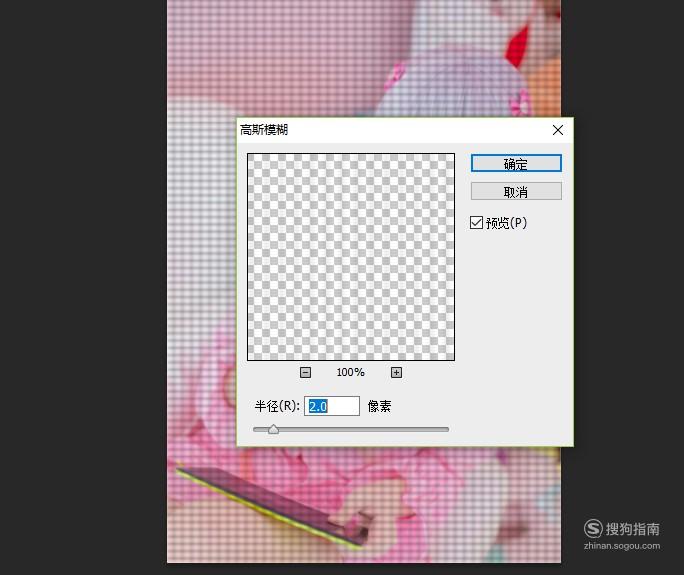Toggle the 预览(P) preview checkbox
Image resolution: width=684 pixels, height=575 pixels.
(x=476, y=222)
